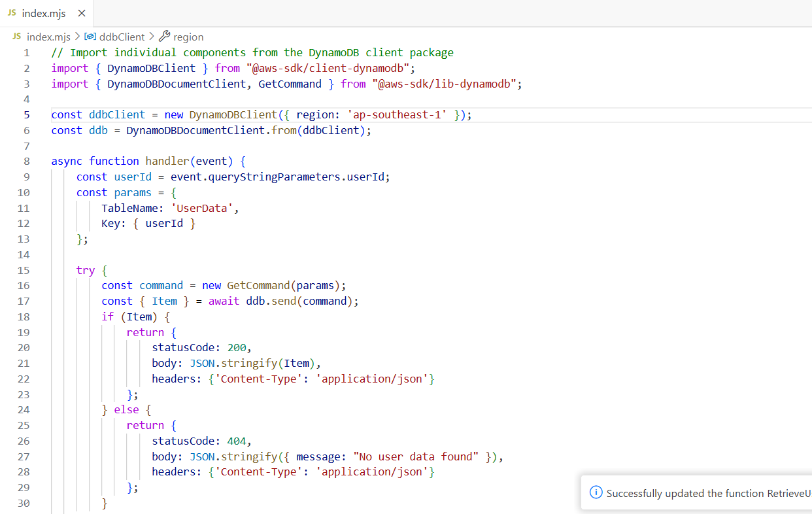Viewport: 812px width, 514px height.
Task: Select the index.mjs editor tab
Action: point(46,13)
